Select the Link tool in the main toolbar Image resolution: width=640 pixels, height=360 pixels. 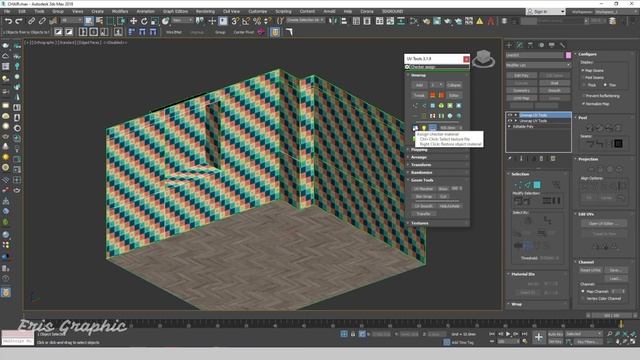[31, 21]
